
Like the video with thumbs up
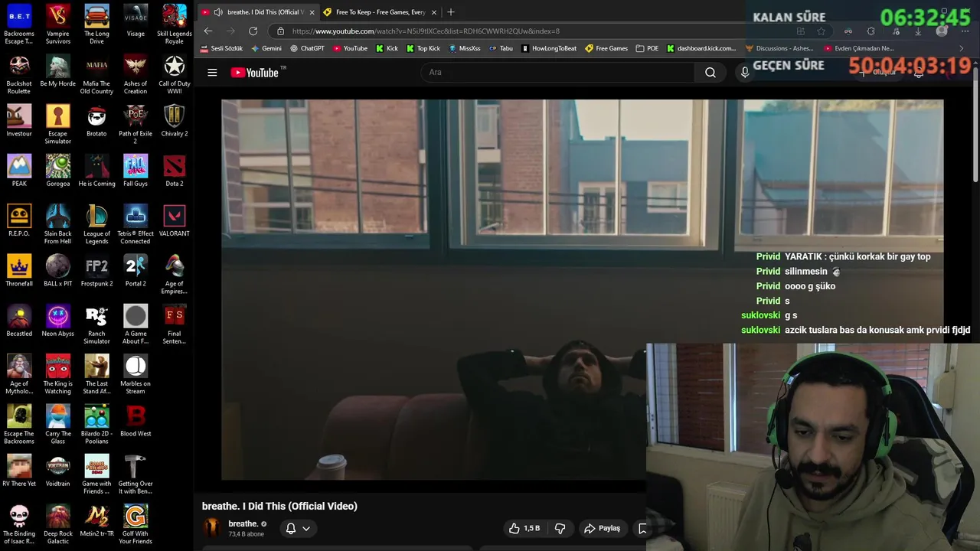tap(524, 528)
